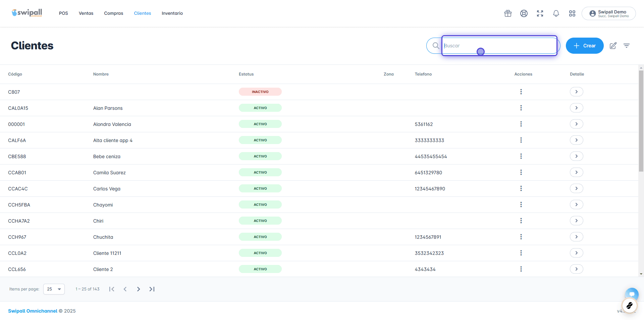Select client name Chuchita

click(103, 237)
